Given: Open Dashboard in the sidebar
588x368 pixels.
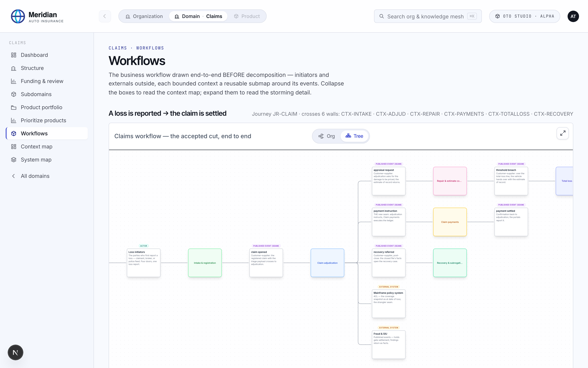Looking at the screenshot, I should click(47, 55).
